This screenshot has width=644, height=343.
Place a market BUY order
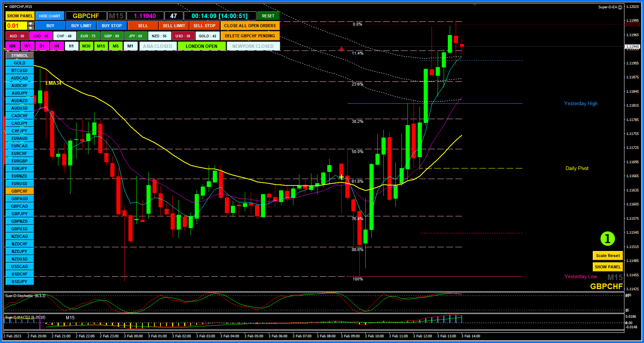(x=50, y=26)
